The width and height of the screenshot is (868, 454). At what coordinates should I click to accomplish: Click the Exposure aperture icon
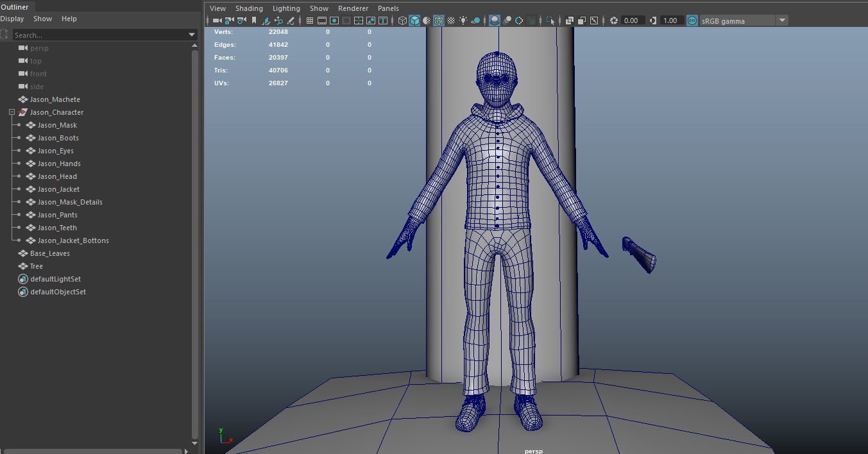click(x=613, y=21)
